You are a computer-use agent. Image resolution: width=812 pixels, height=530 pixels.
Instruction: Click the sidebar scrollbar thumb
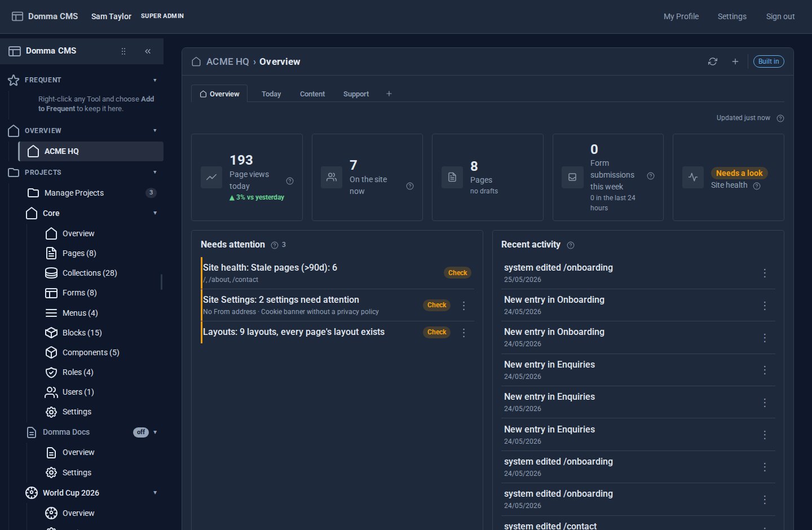[x=161, y=282]
